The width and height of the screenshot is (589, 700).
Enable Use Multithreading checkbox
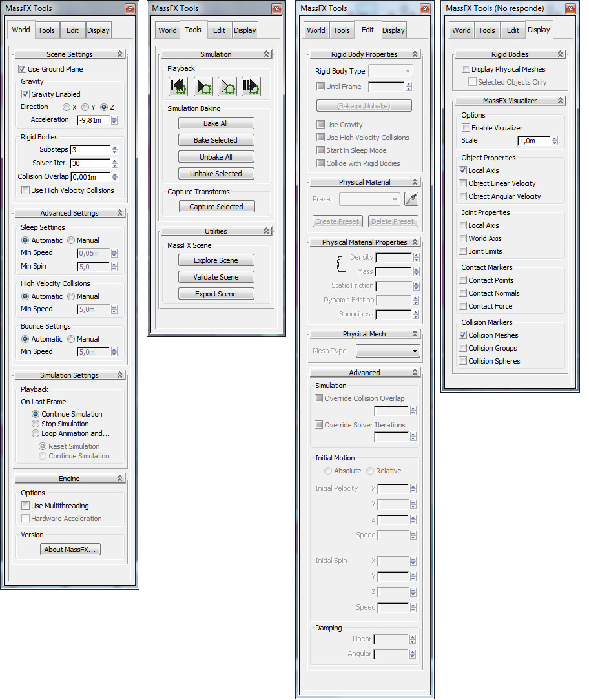tap(25, 506)
